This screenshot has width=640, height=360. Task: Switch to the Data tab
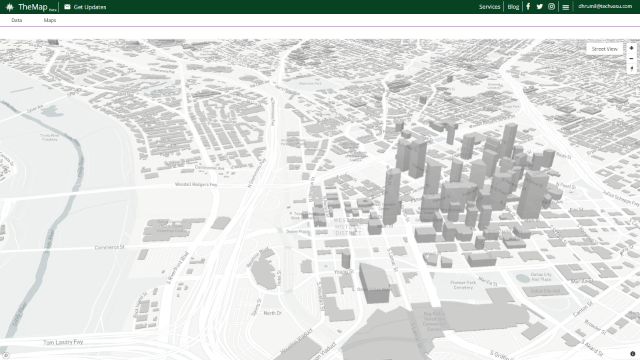coord(17,20)
